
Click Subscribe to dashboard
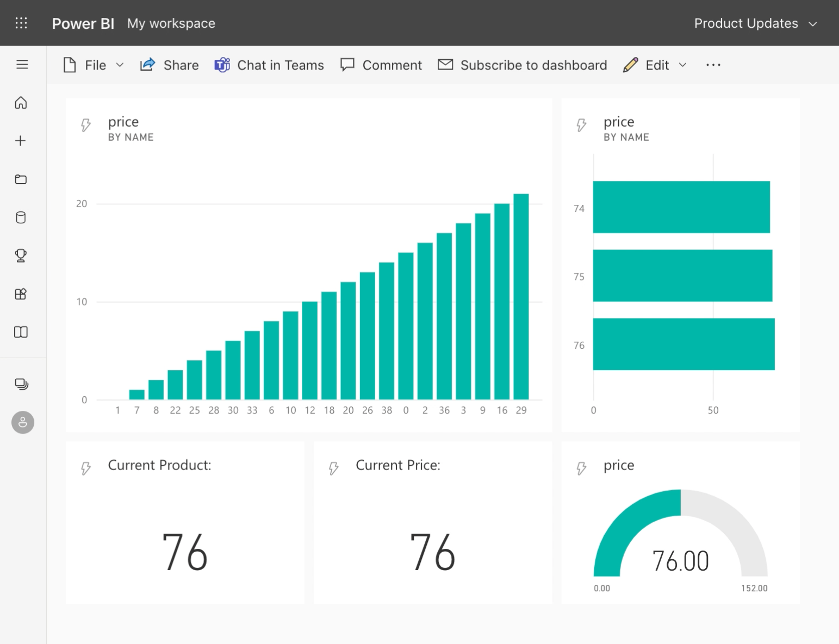[x=522, y=65]
